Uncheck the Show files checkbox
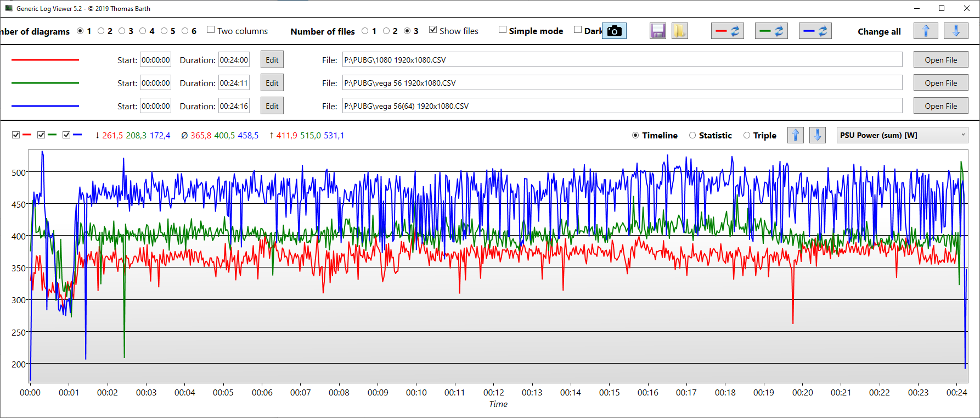Viewport: 980px width, 418px height. click(x=433, y=30)
